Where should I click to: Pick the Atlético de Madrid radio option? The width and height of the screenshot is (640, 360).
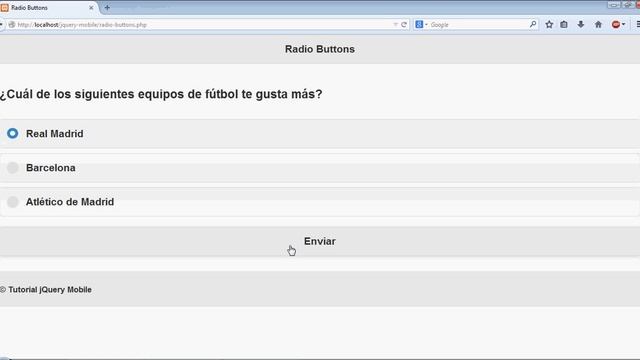coord(13,202)
